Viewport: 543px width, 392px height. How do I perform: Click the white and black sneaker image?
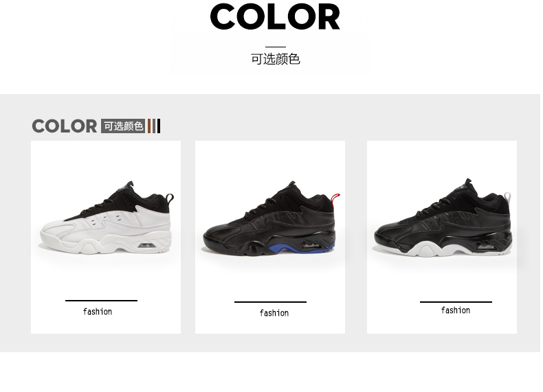pos(107,218)
